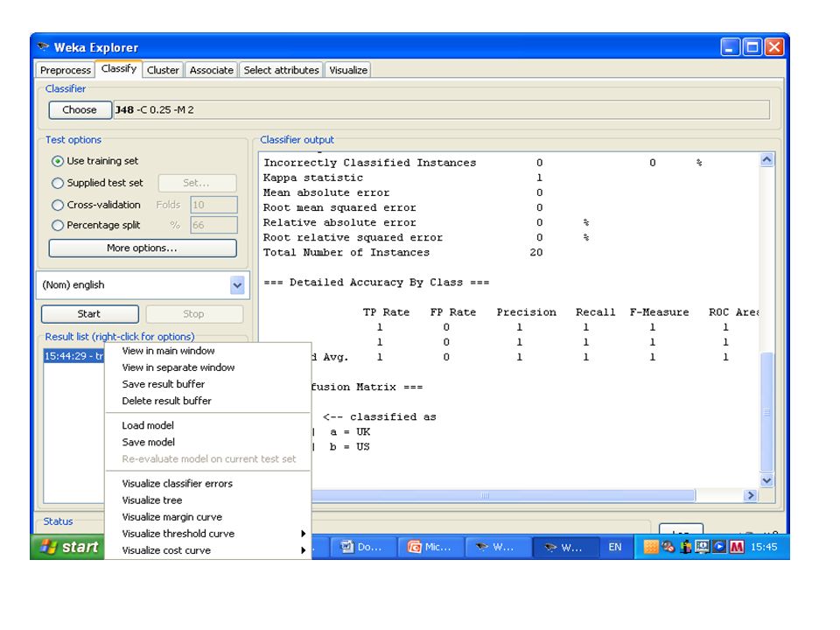Click the taskbar clock showing 15:45
The image size is (840, 630).
click(764, 547)
